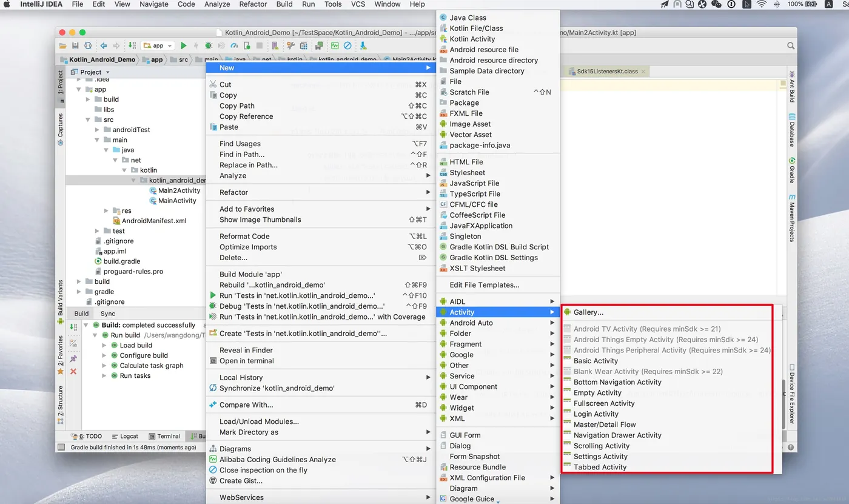Screen dimensions: 849x504
Task: Click the Wi-Fi icon in macOS menu bar
Action: click(x=762, y=4)
